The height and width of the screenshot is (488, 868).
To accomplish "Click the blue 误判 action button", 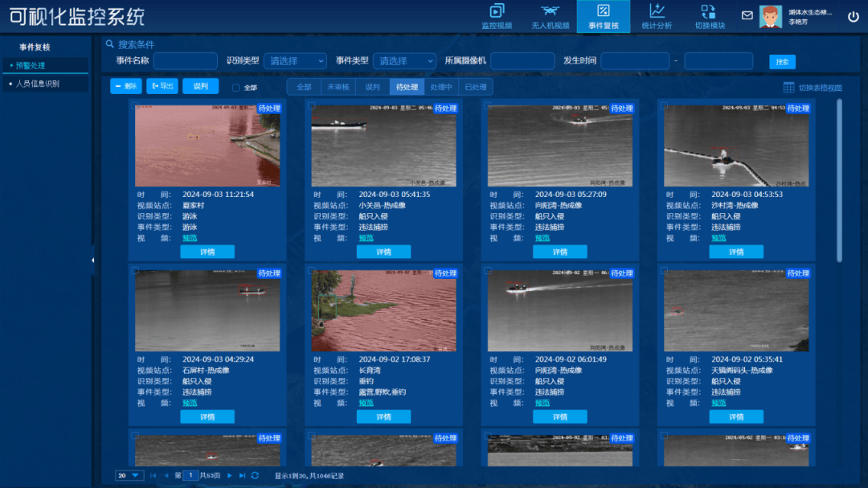I will point(200,86).
